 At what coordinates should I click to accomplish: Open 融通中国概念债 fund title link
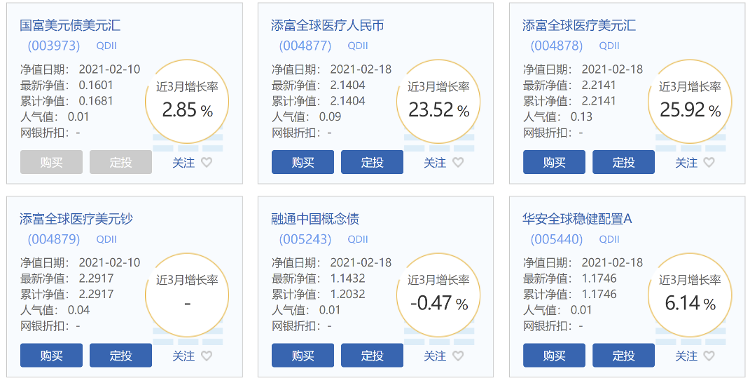315,219
